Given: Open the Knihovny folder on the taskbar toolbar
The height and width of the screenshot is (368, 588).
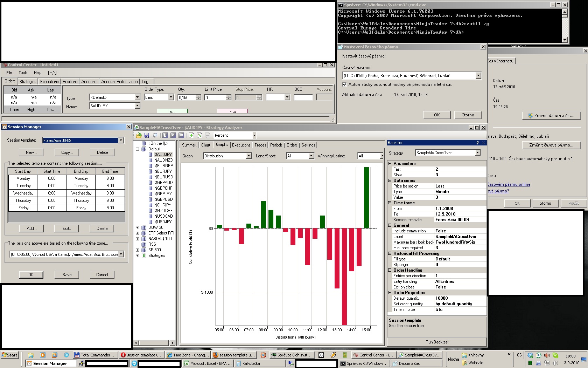Looking at the screenshot, I should (x=472, y=355).
